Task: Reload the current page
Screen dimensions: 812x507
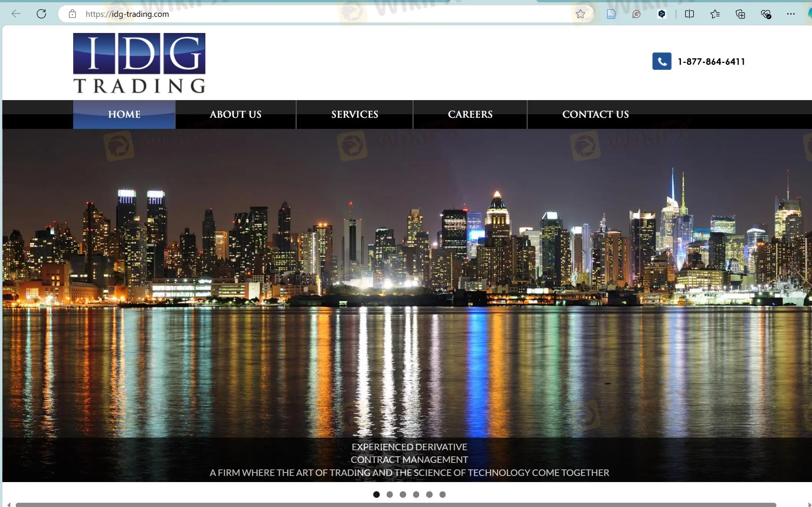Action: (x=41, y=14)
